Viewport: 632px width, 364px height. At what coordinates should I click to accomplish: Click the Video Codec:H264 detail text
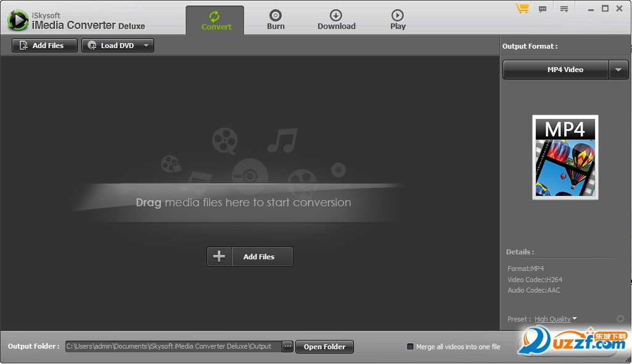point(535,280)
